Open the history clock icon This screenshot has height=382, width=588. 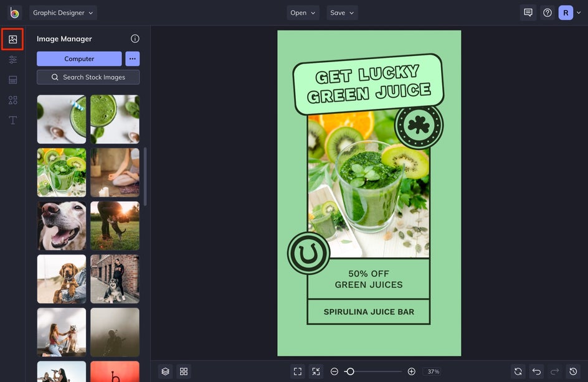tap(573, 371)
